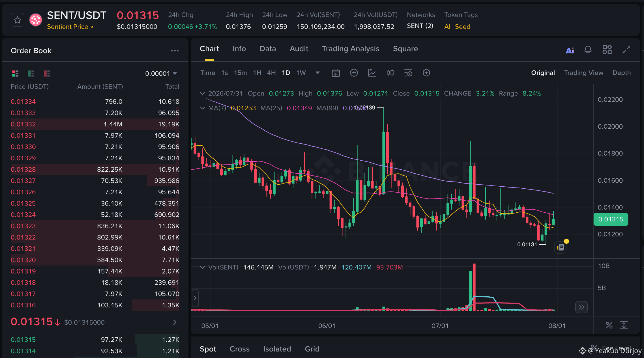Select ask price 0.01334 in order book

point(23,102)
